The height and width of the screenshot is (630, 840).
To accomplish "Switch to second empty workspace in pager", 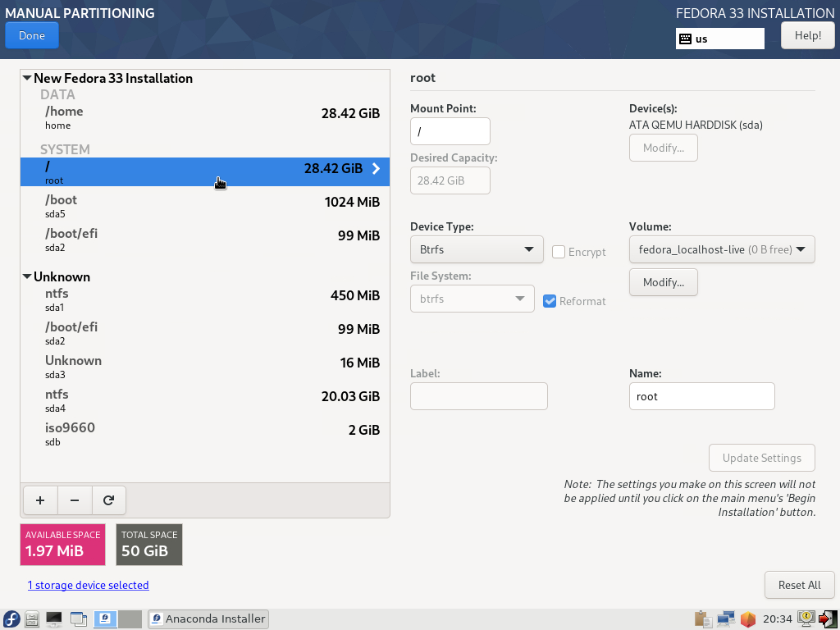I will (130, 619).
